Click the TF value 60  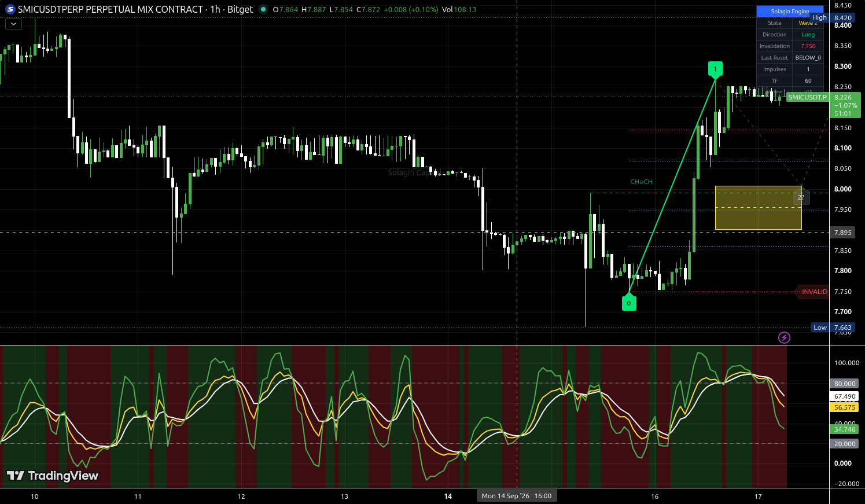click(x=808, y=81)
